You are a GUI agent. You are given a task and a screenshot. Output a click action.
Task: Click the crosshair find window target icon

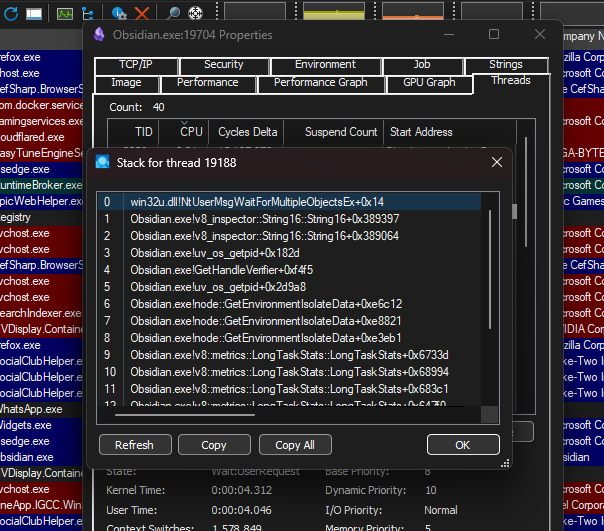(196, 13)
